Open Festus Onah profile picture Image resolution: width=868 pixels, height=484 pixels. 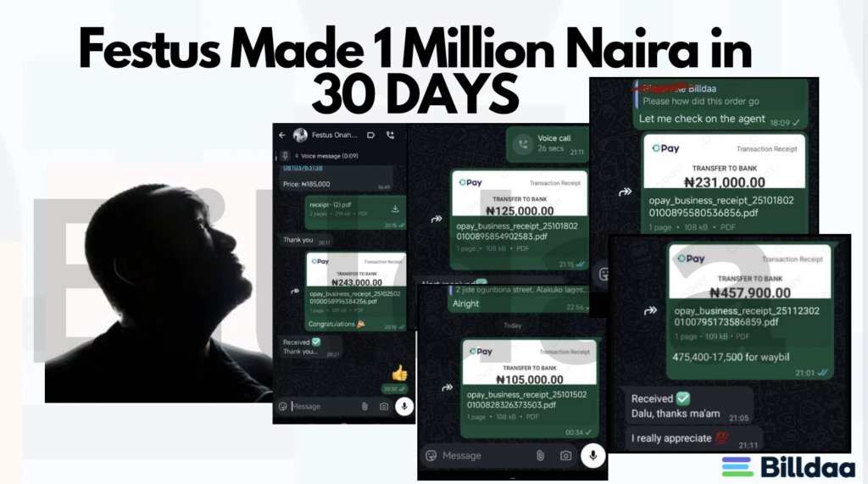pos(300,135)
